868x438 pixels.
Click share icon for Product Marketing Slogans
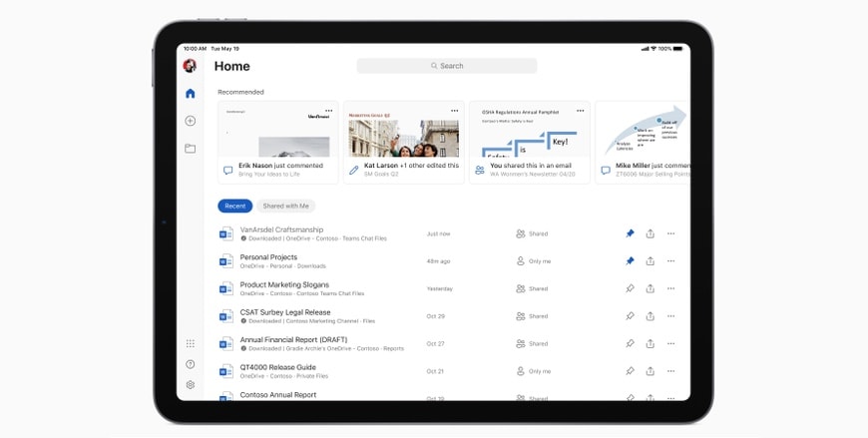pos(651,288)
